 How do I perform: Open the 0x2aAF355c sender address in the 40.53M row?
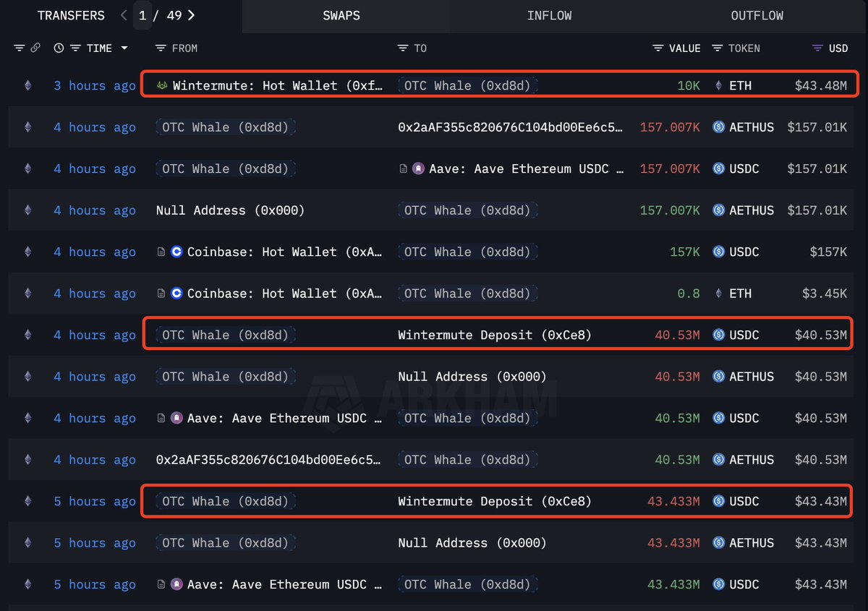click(268, 460)
